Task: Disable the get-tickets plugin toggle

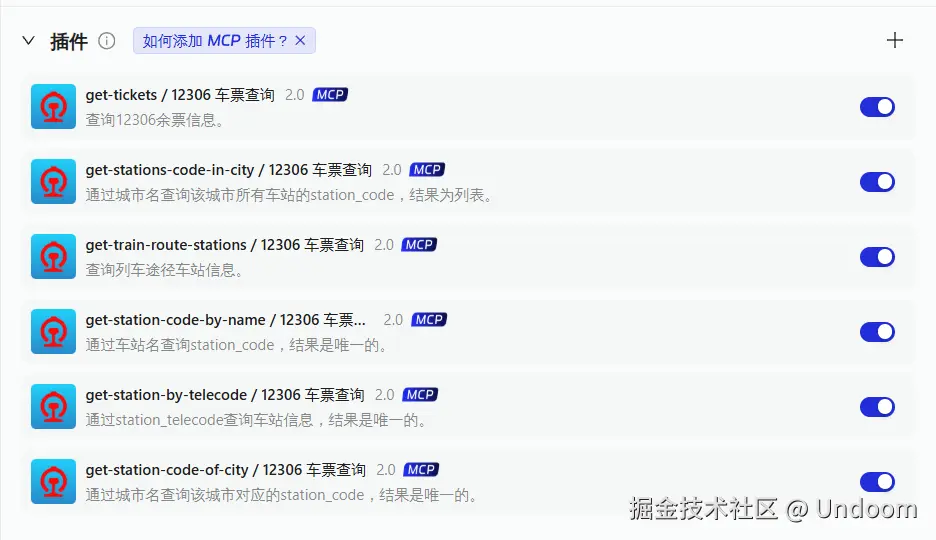Action: click(x=877, y=107)
